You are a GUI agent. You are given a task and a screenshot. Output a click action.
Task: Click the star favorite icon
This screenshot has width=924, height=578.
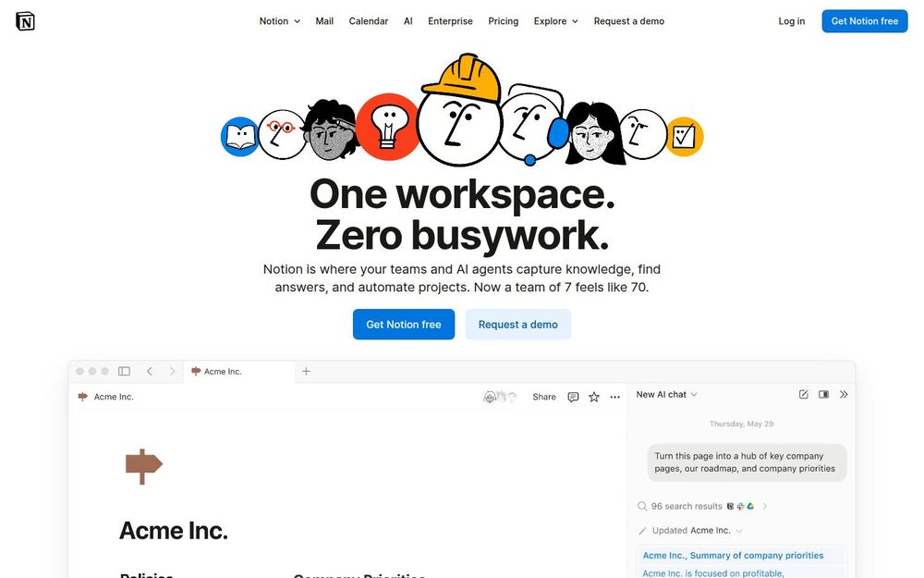[594, 397]
